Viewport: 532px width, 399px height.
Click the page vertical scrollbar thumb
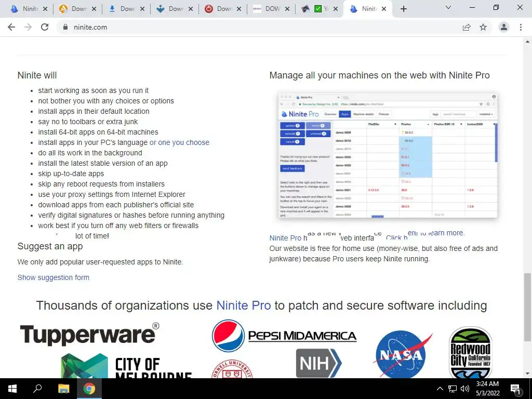point(527,307)
